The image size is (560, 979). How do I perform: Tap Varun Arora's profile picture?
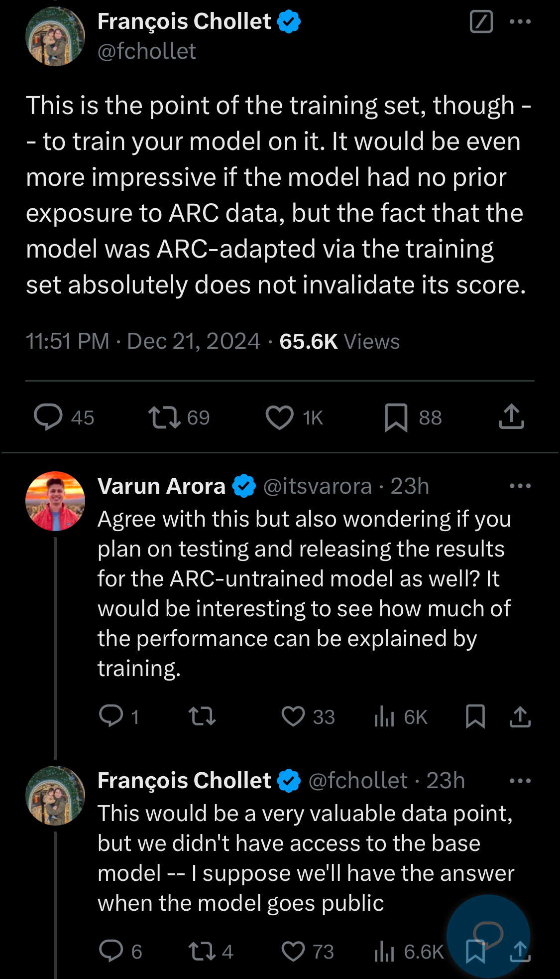[55, 501]
